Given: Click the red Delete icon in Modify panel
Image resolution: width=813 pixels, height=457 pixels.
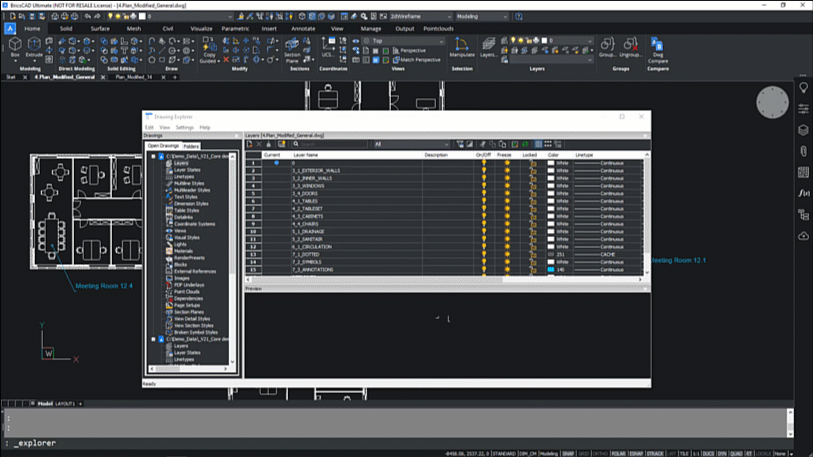Looking at the screenshot, I should pyautogui.click(x=226, y=60).
